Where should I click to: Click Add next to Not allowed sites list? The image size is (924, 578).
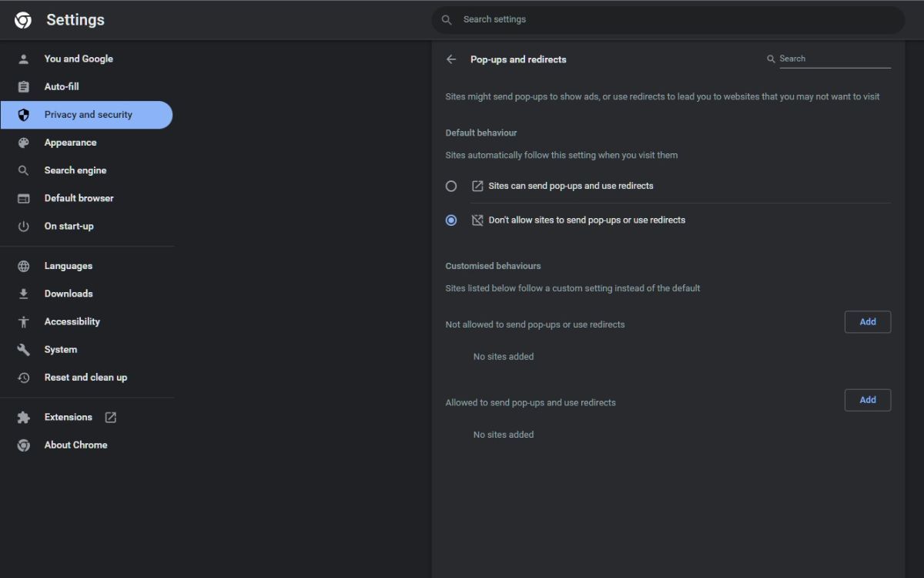click(x=868, y=321)
